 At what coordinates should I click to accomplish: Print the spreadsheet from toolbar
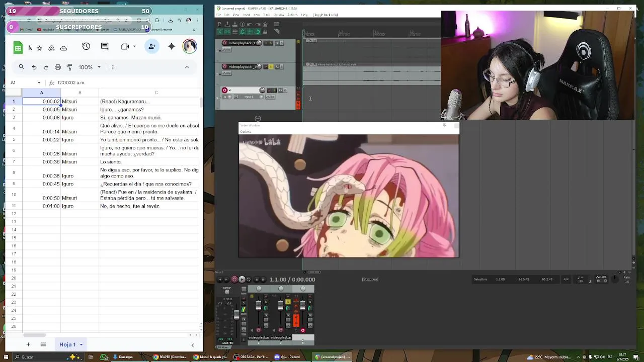pyautogui.click(x=58, y=67)
